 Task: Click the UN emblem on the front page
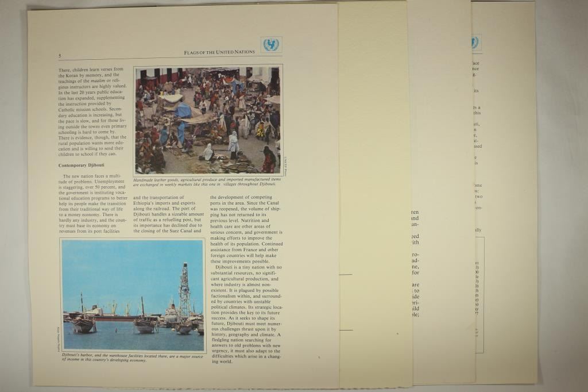click(x=271, y=45)
